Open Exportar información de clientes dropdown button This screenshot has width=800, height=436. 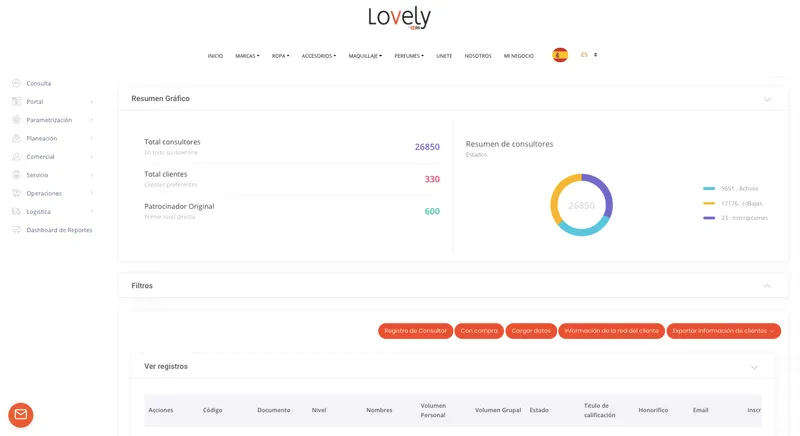(723, 331)
